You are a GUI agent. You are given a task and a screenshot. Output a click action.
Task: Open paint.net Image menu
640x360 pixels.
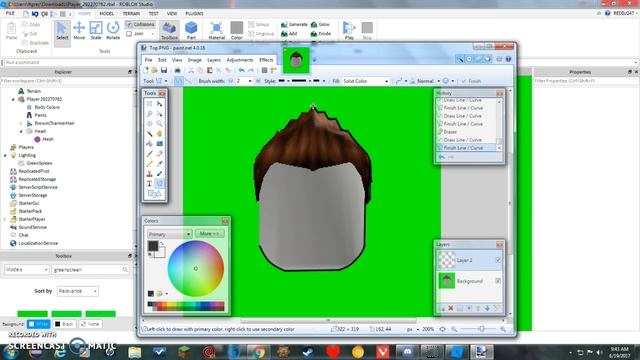(x=194, y=60)
